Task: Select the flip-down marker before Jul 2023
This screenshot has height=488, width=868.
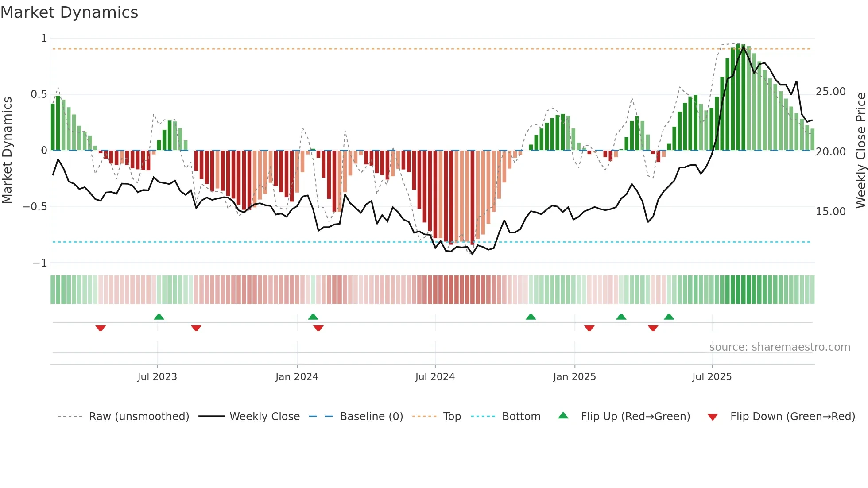Action: (x=101, y=328)
